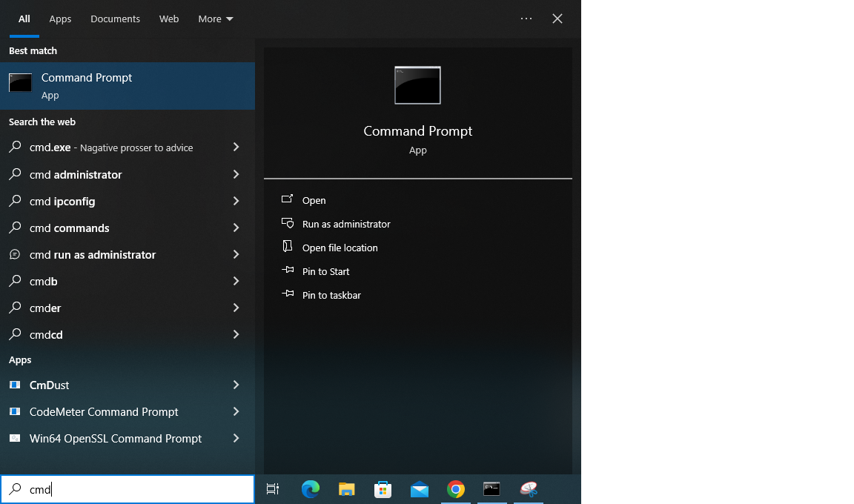Open File Explorer from the taskbar
Image resolution: width=854 pixels, height=504 pixels.
coord(346,489)
